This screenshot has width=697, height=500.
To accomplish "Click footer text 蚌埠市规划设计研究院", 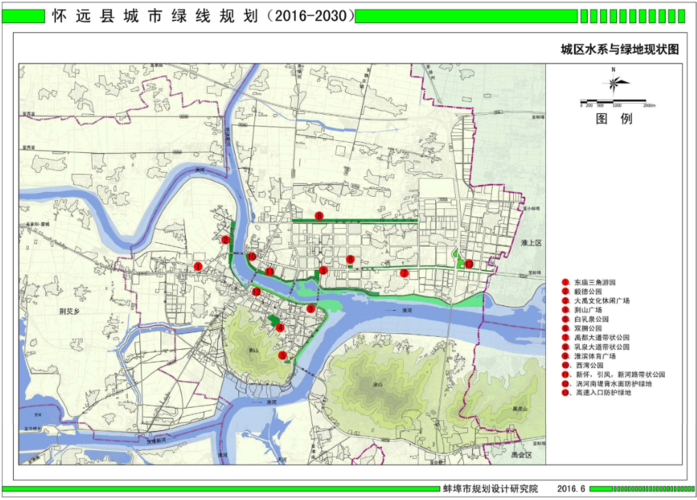I will pyautogui.click(x=490, y=488).
